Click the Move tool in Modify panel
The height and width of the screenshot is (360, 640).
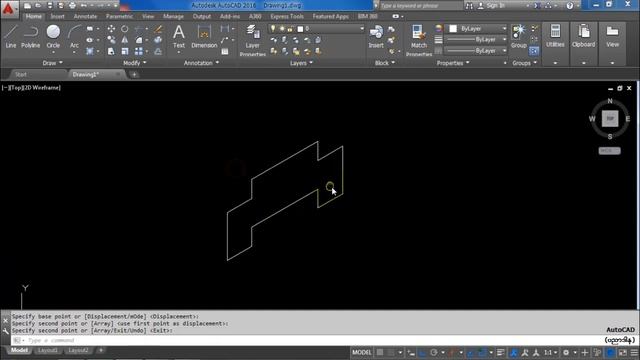tap(111, 29)
